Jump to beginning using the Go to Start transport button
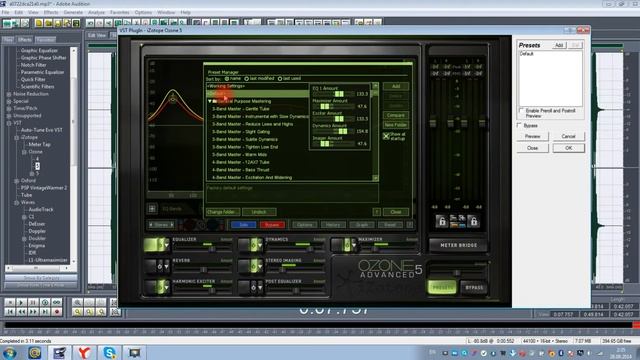Image resolution: width=640 pixels, height=360 pixels. (x=10, y=312)
